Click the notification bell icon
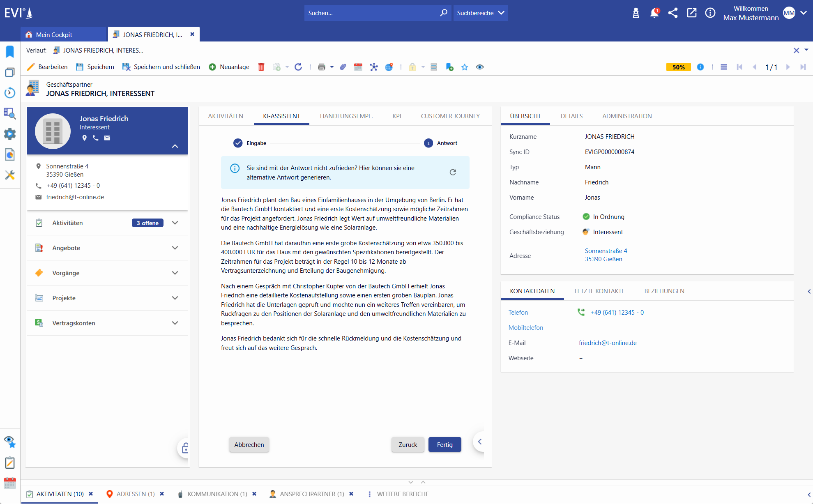 (654, 13)
